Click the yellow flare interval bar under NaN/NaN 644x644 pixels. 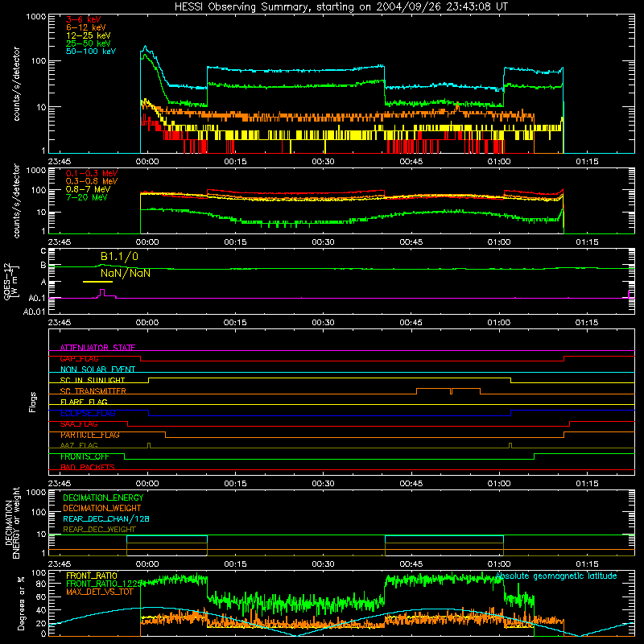97,282
